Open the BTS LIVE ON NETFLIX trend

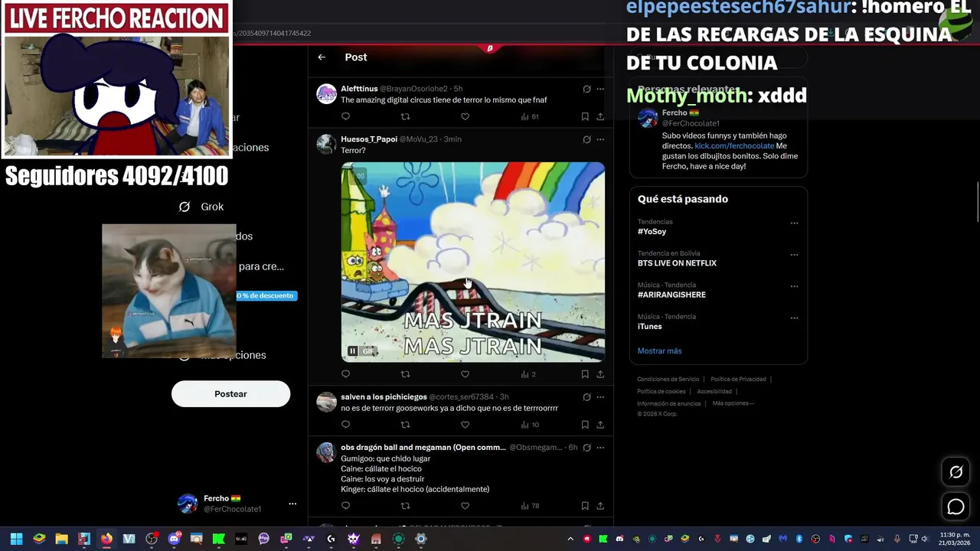pos(677,263)
